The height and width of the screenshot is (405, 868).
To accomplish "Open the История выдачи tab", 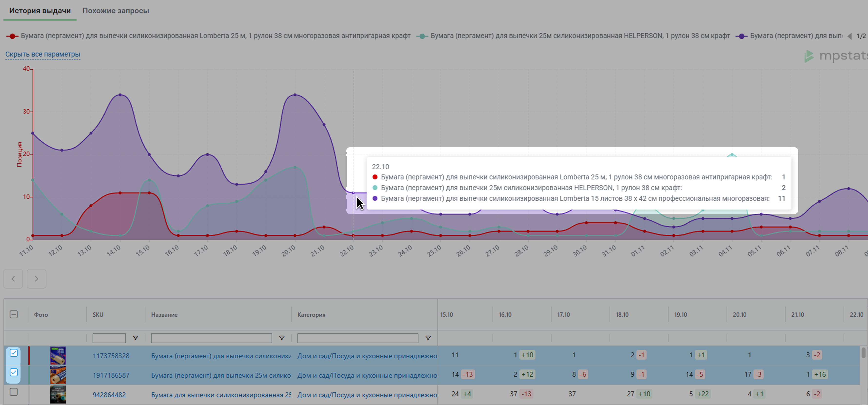I will [40, 11].
